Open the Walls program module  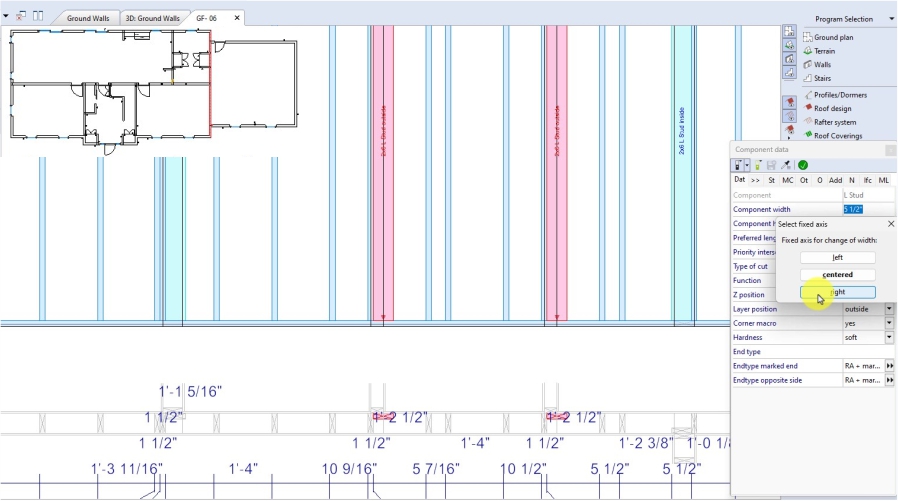pos(822,65)
